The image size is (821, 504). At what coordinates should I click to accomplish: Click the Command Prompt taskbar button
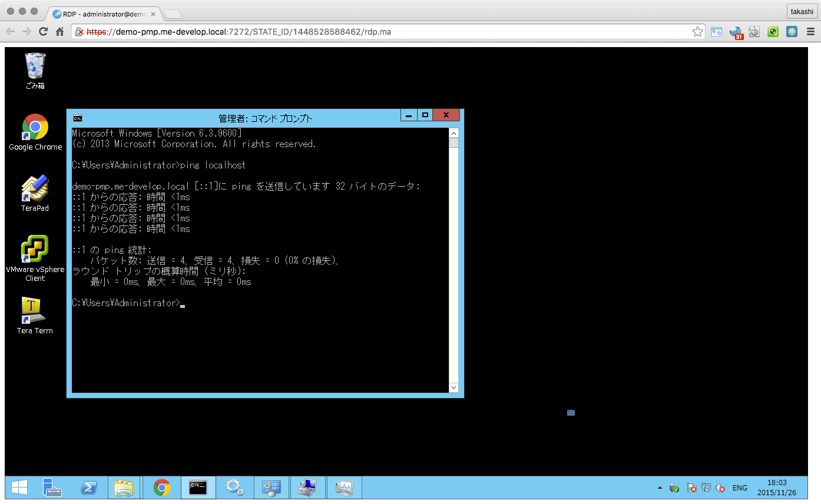[198, 488]
